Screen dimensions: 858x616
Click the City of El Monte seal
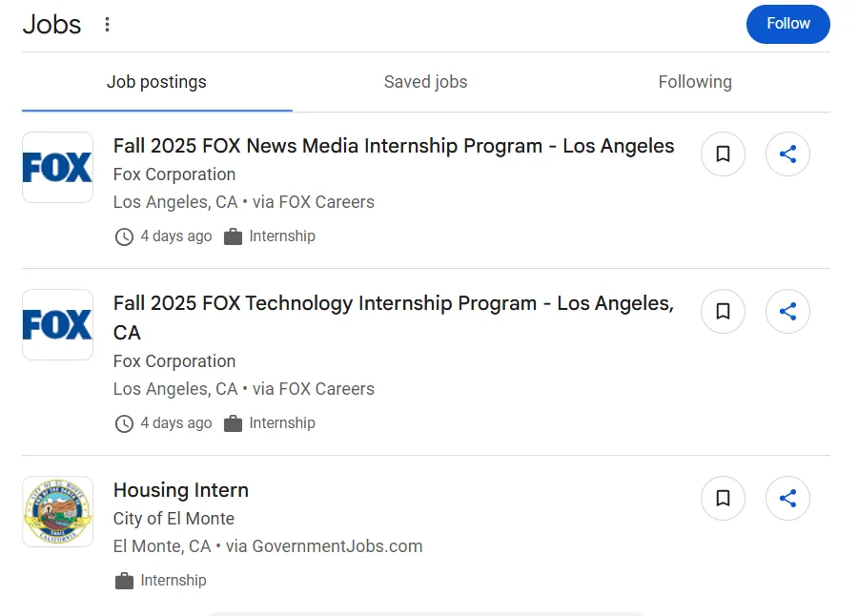point(57,512)
